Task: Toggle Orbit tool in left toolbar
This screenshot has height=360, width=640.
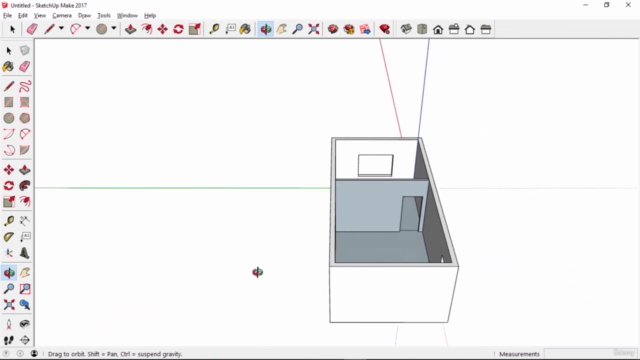Action: coord(9,273)
